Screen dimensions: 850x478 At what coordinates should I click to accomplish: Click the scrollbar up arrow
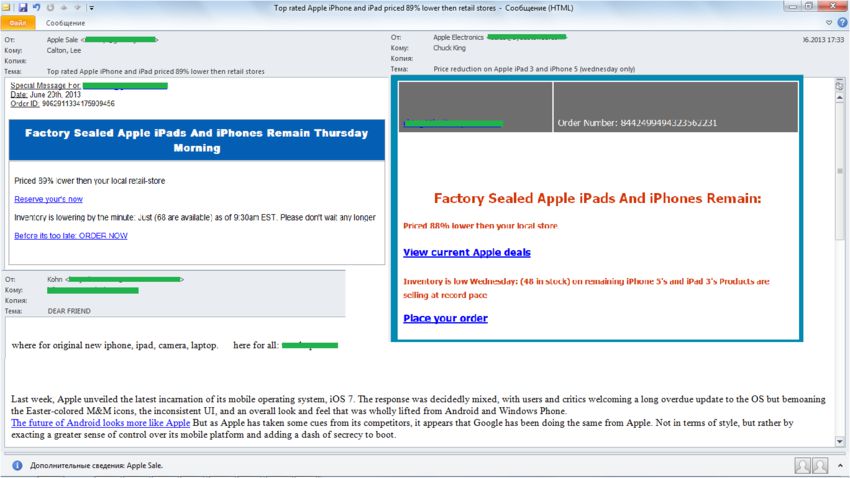coord(840,98)
